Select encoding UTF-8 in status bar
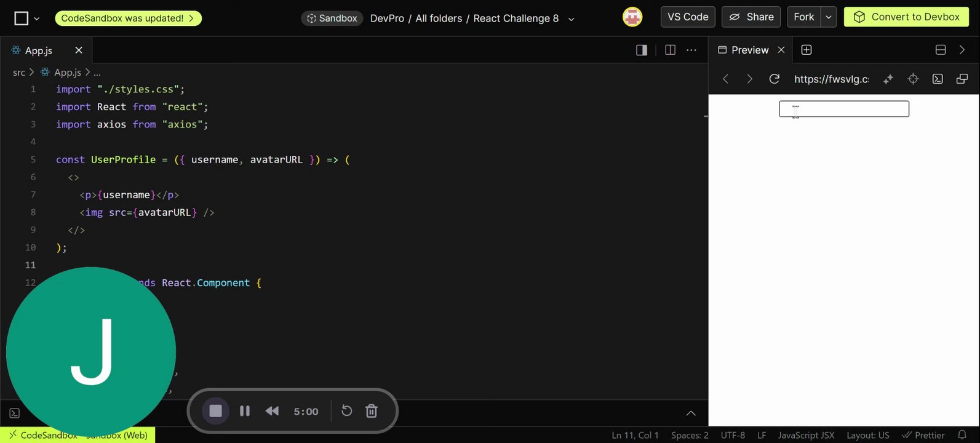 click(x=733, y=435)
